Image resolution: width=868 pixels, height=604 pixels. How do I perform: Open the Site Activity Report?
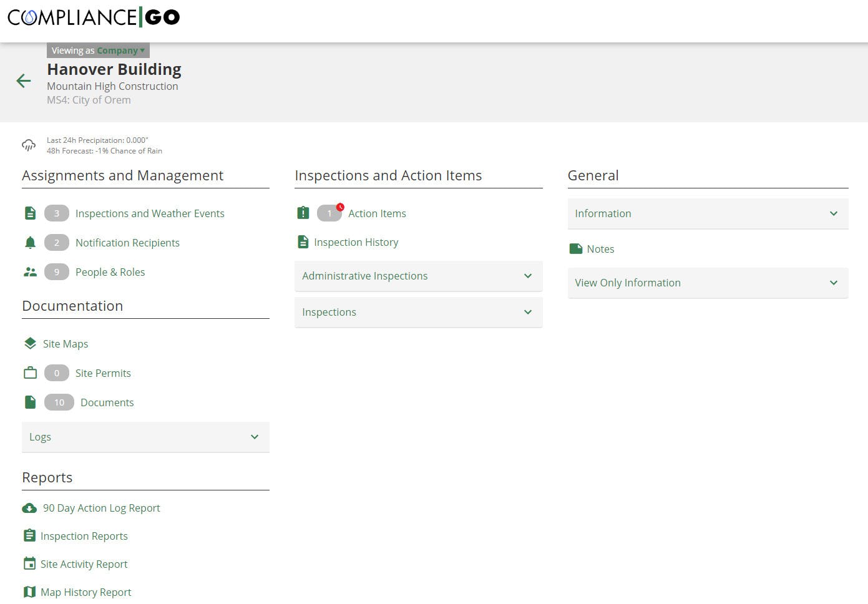84,563
